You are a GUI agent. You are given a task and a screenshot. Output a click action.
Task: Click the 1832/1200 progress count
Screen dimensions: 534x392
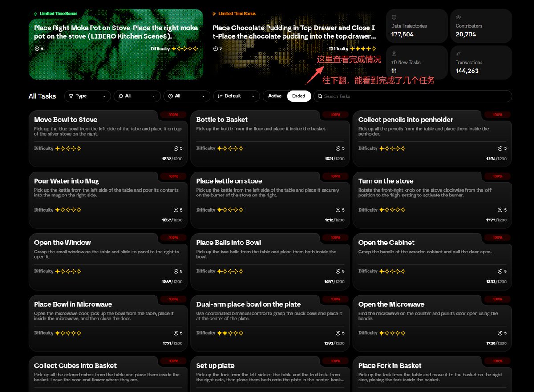click(x=172, y=159)
